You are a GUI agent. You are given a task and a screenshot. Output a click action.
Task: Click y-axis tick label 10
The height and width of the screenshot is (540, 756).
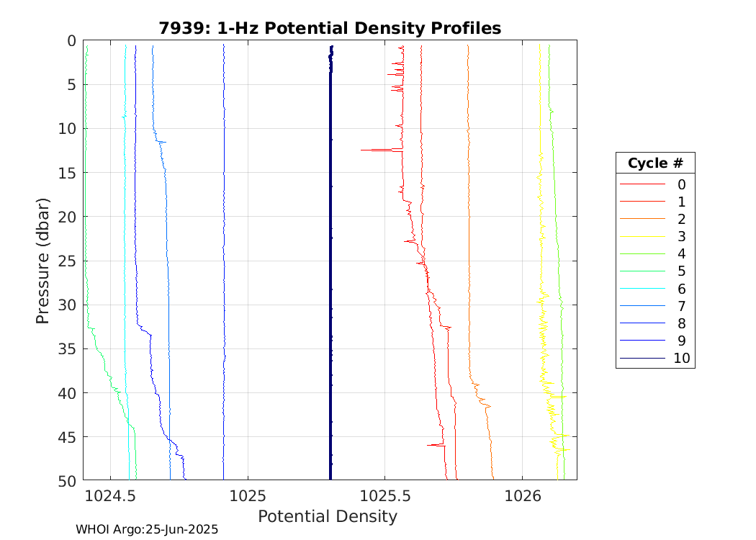(x=68, y=129)
